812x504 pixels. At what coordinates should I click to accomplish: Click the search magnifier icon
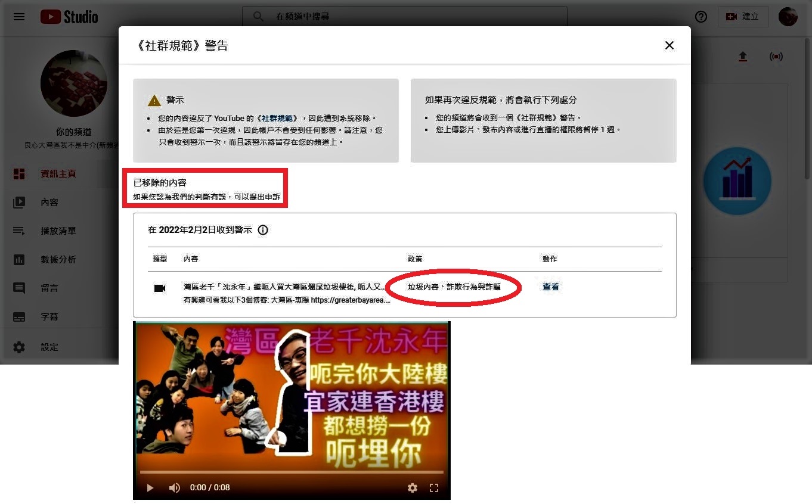point(258,17)
